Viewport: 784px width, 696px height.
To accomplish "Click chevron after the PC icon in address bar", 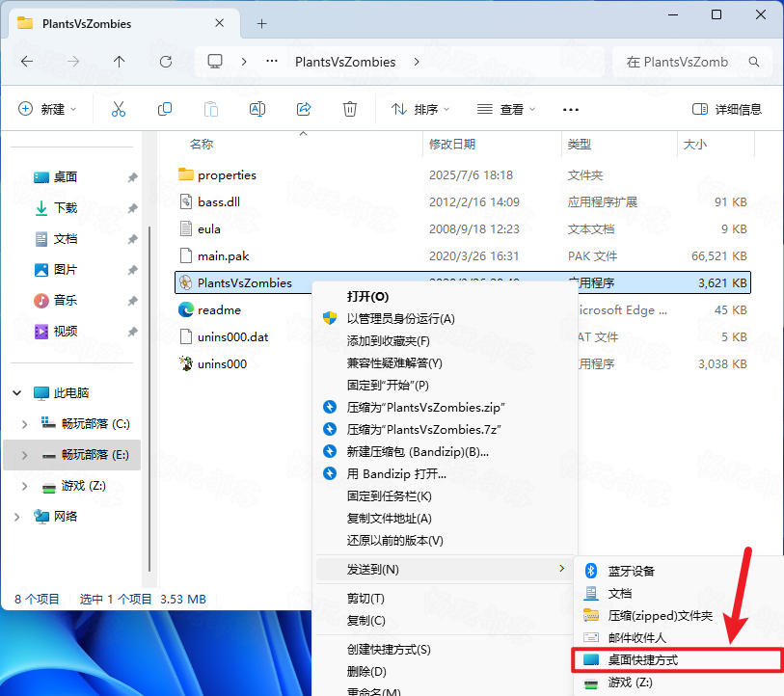I will tap(244, 62).
